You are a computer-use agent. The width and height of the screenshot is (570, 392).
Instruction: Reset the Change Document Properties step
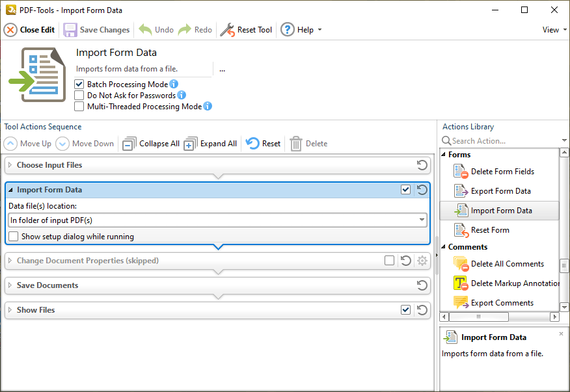405,261
